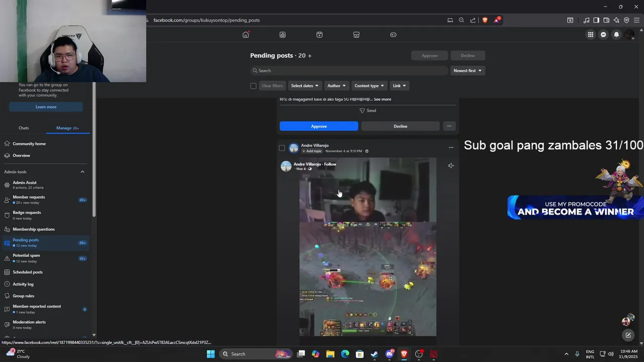Viewport: 644px width, 362px height.
Task: Open File Explorer from the taskbar
Action: 330,354
